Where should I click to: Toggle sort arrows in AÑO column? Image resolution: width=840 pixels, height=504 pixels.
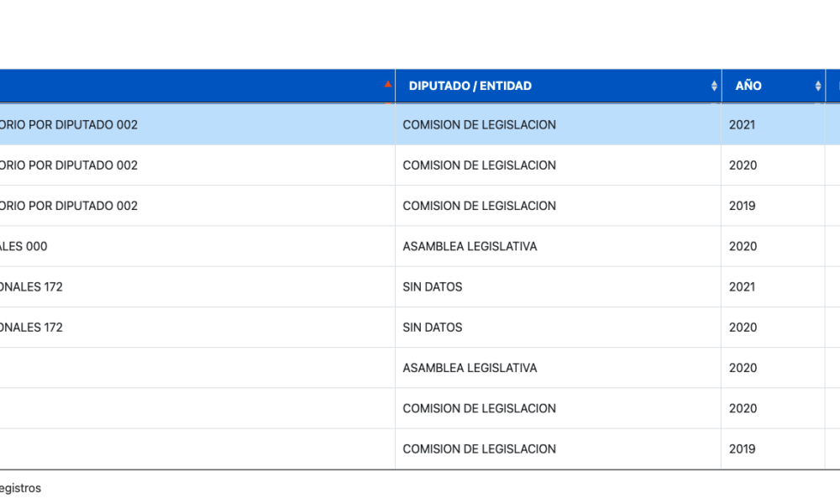click(817, 86)
